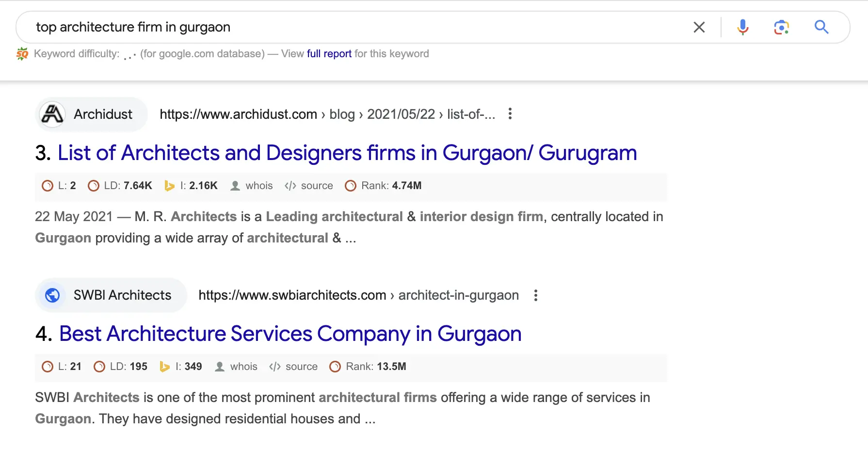This screenshot has height=450, width=868.
Task: Click the Archidust site favicon
Action: pos(52,114)
